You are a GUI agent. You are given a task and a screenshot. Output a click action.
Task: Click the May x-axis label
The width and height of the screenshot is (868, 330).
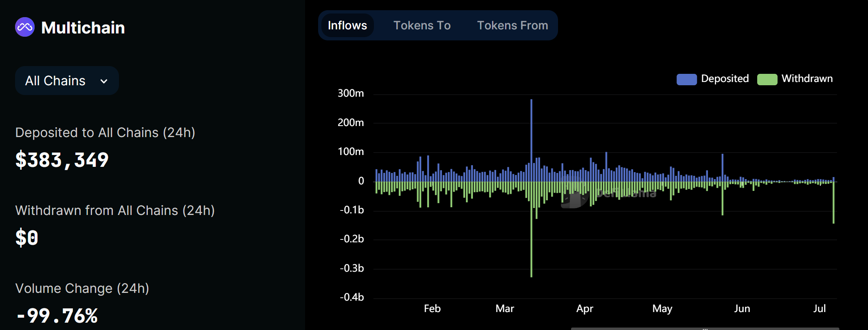662,309
